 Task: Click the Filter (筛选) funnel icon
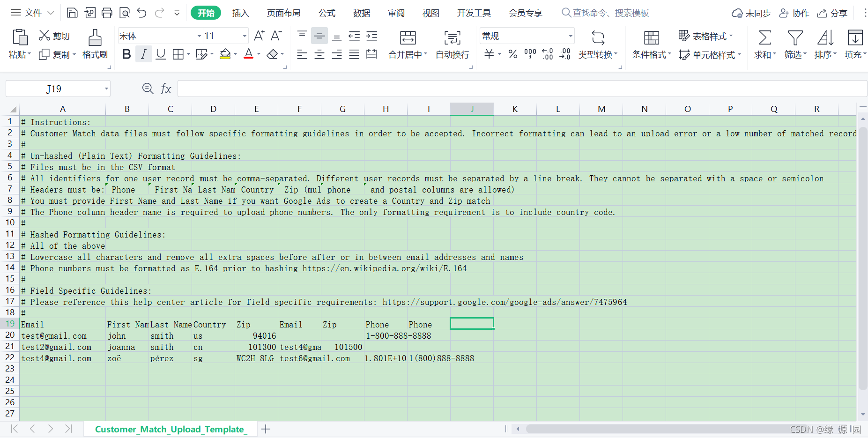[x=795, y=37]
